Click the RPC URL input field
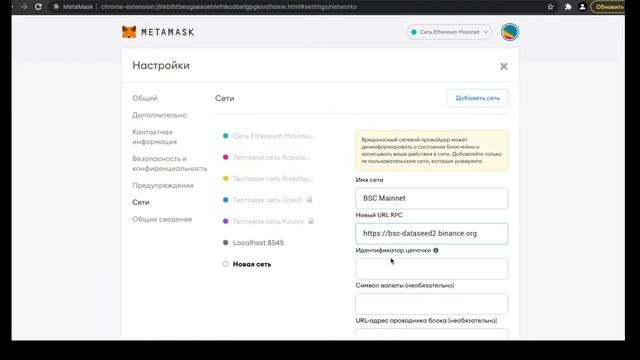This screenshot has width=640, height=360. 432,233
